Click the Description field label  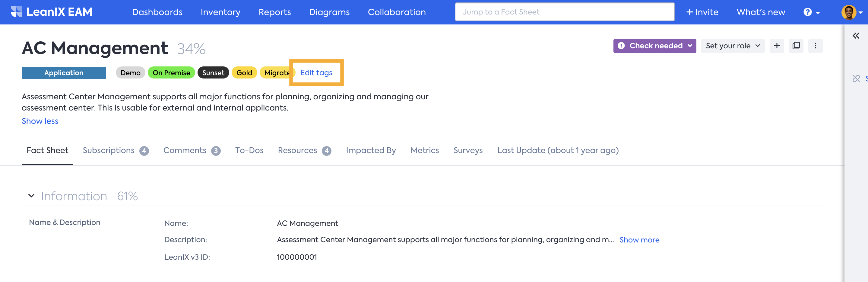tap(186, 240)
